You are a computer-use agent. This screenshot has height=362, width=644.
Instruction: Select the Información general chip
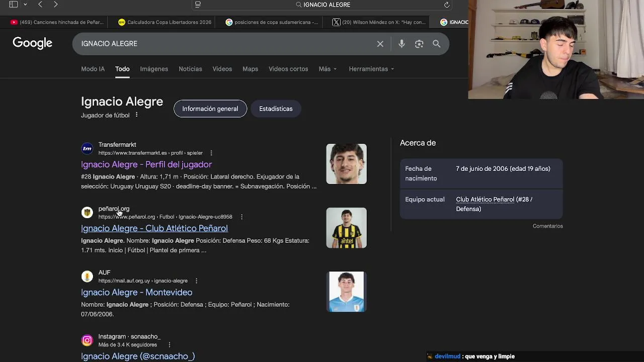210,109
